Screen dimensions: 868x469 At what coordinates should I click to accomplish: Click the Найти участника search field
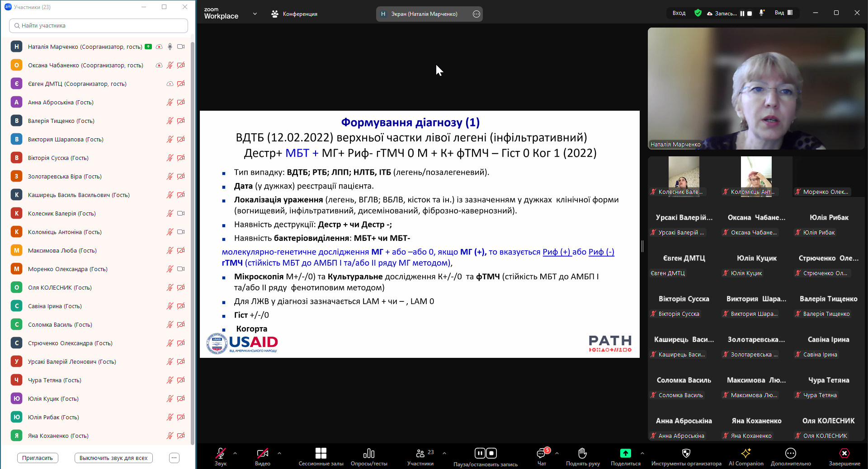point(99,26)
